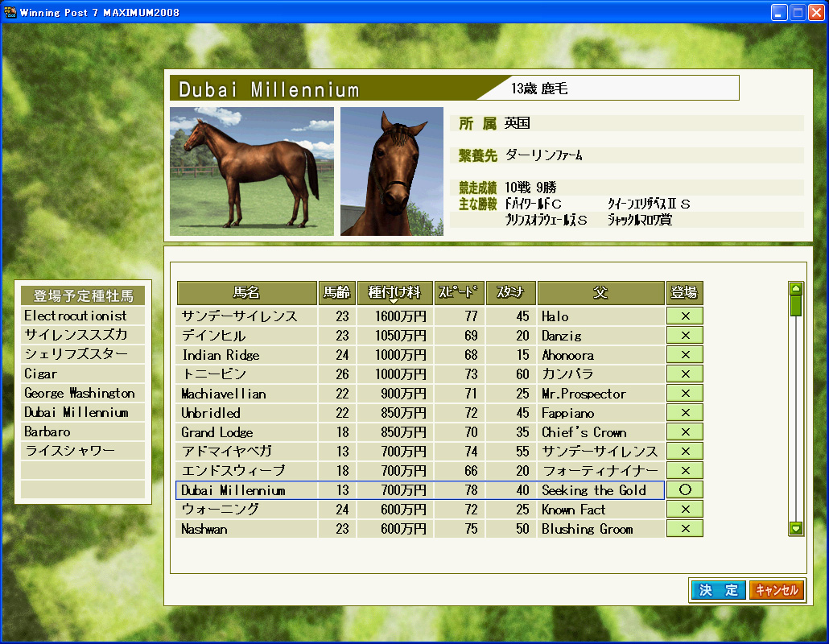Click sire Known Fact cell

tap(600, 510)
